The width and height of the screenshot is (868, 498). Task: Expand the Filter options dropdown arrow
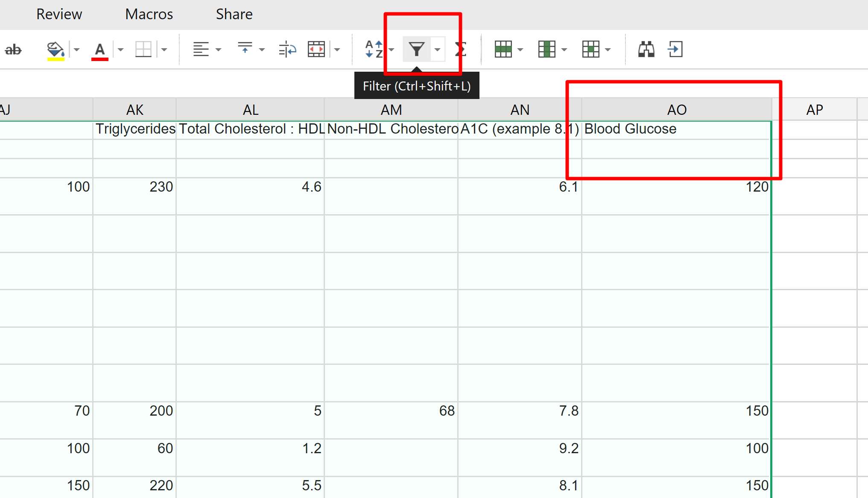(x=437, y=50)
